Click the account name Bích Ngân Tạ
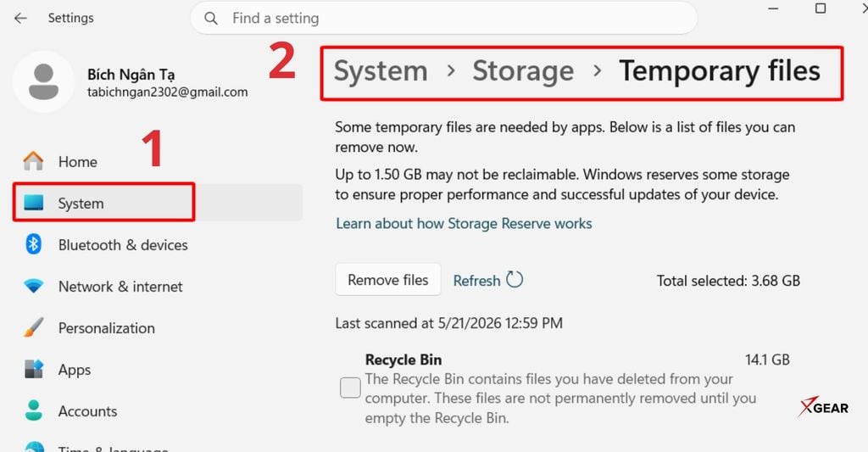The width and height of the screenshot is (868, 452). 131,75
